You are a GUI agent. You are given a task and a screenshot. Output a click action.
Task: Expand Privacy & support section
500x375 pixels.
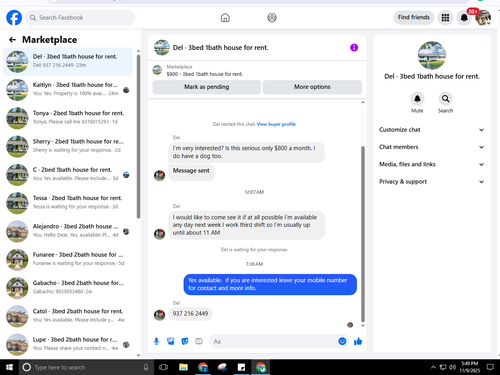click(x=431, y=182)
